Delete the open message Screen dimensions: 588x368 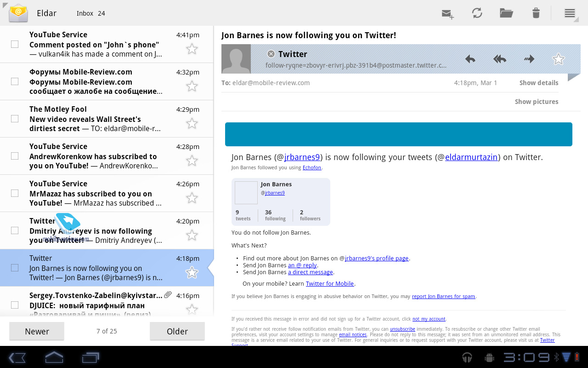coord(536,13)
